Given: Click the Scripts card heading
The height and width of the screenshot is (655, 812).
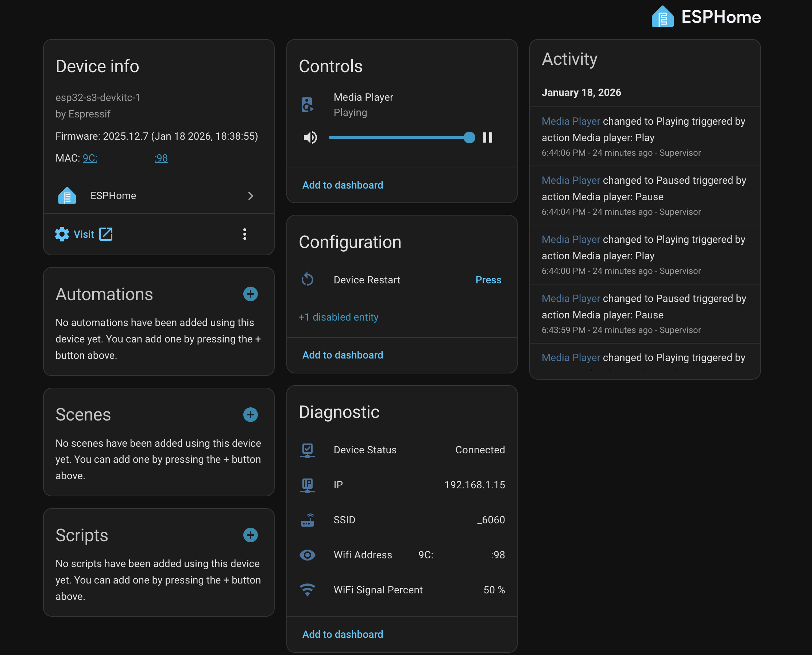Looking at the screenshot, I should coord(81,535).
